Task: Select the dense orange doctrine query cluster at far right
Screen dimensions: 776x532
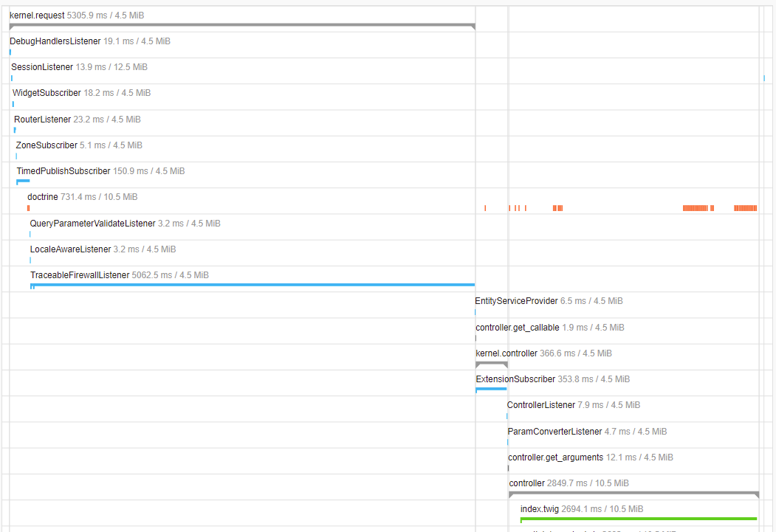Action: (x=745, y=208)
